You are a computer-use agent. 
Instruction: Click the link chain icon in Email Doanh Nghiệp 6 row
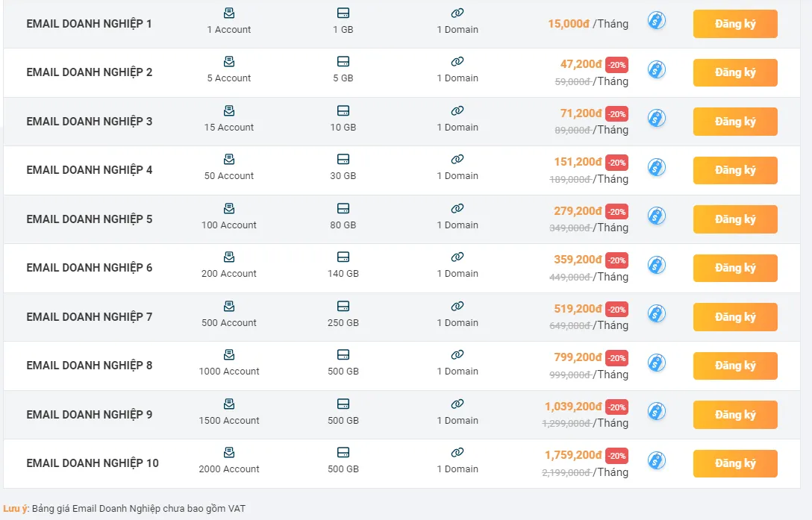point(457,257)
